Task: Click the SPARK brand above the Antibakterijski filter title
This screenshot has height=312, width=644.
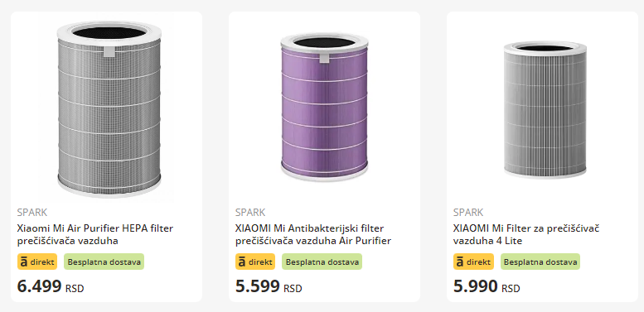Action: click(250, 213)
